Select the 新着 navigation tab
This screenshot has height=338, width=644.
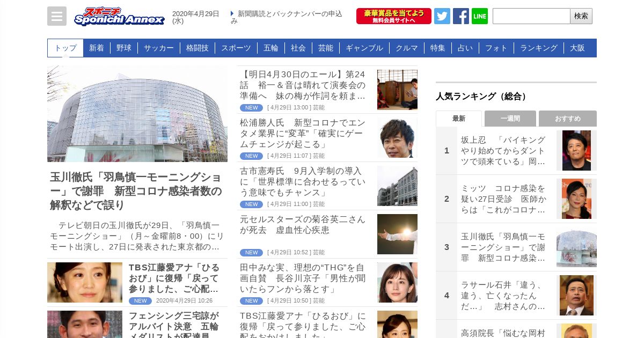(97, 48)
